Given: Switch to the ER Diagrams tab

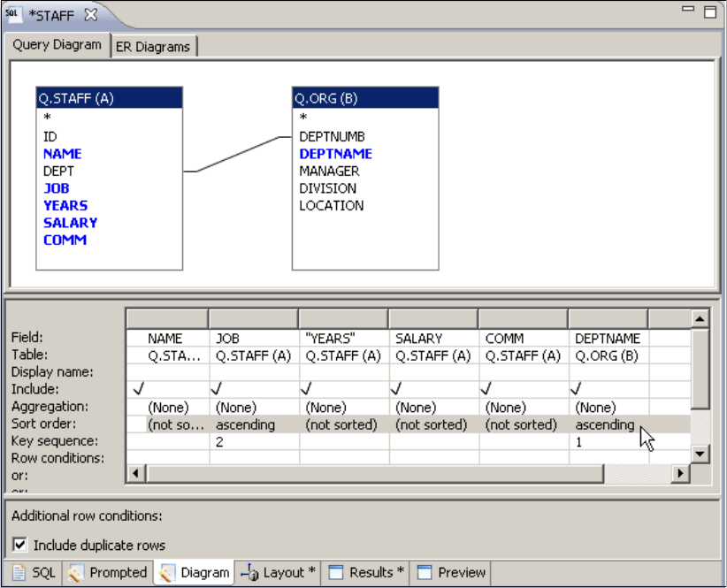Looking at the screenshot, I should point(154,46).
